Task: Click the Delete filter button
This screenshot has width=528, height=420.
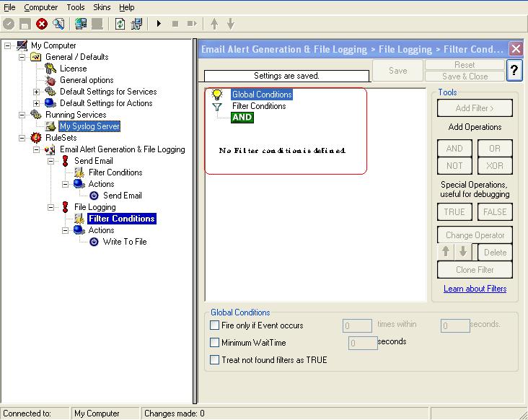Action: 495,253
